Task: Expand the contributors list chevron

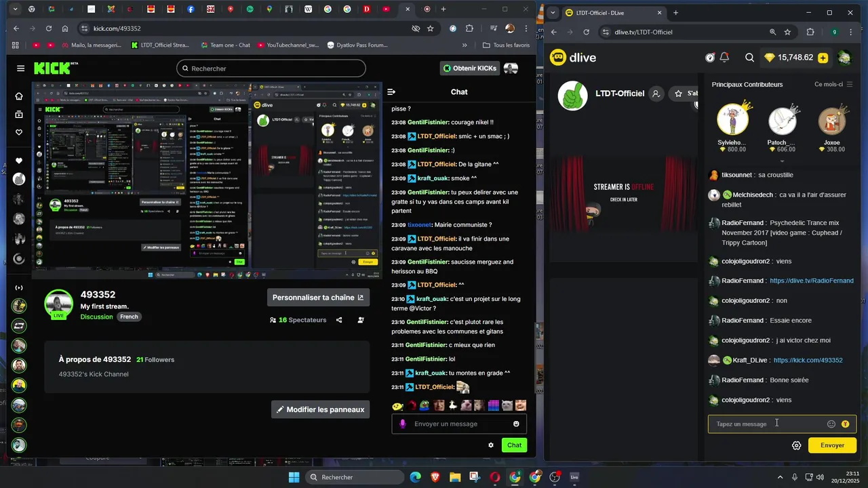Action: point(782,161)
